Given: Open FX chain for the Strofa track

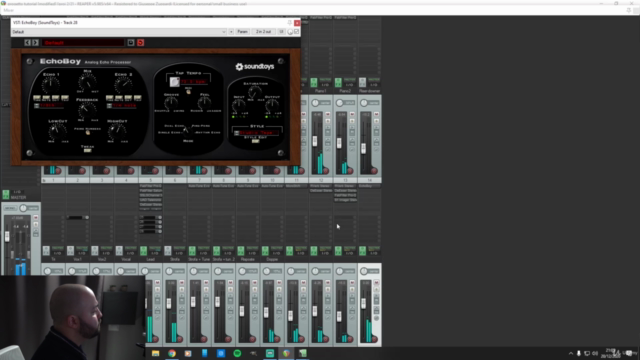Looking at the screenshot, I should click(168, 251).
